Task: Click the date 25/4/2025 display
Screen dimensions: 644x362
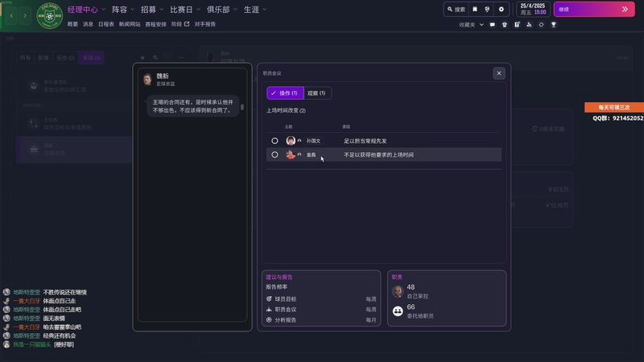Action: click(x=533, y=6)
